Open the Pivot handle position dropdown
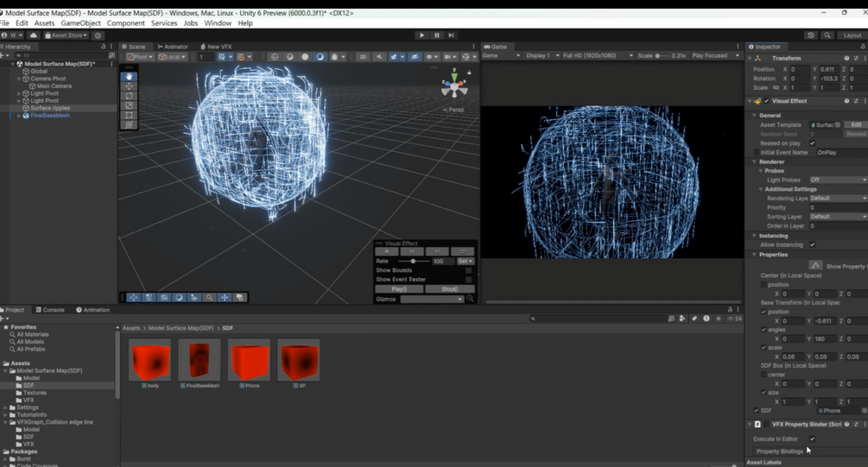Screen dimensions: 868x467 [140, 56]
